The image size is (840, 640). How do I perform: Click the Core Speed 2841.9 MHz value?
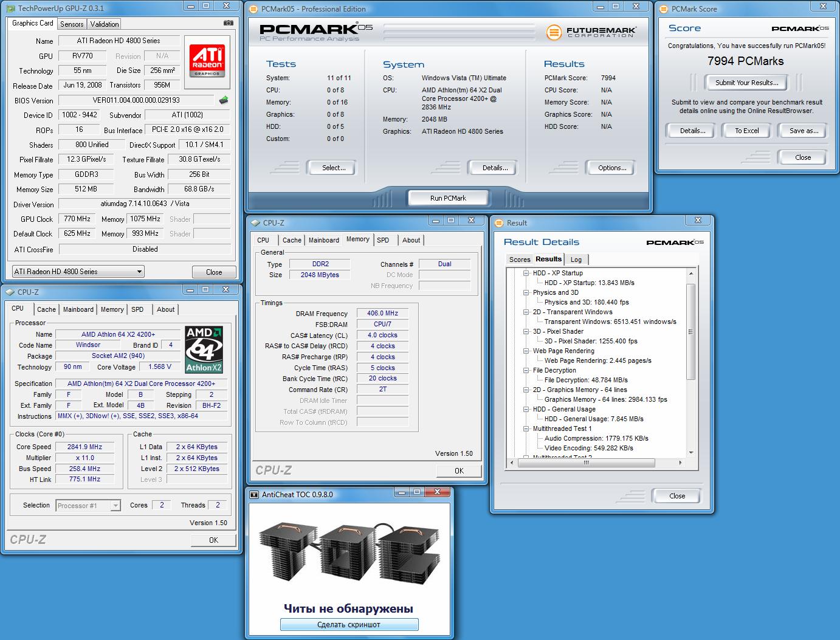pyautogui.click(x=84, y=447)
